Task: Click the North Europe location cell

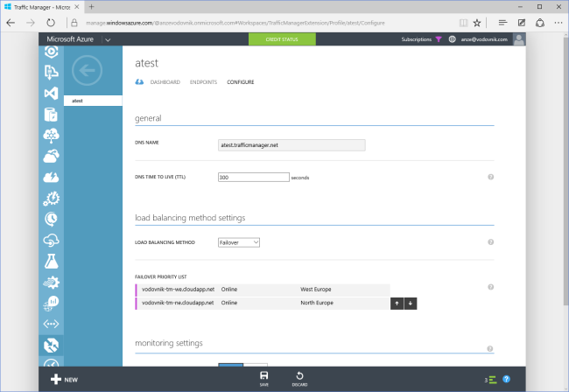Action: point(317,303)
